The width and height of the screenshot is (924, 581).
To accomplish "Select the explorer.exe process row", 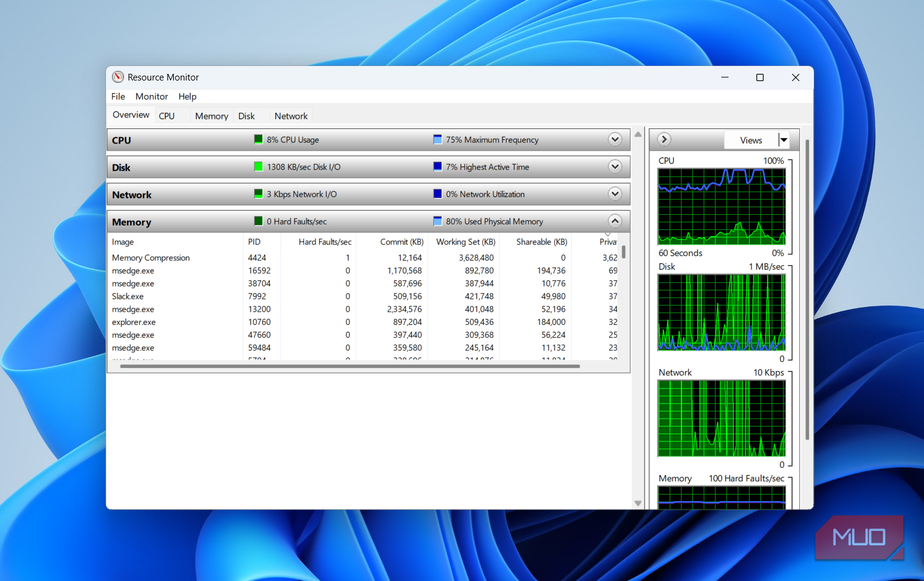I will pos(363,322).
